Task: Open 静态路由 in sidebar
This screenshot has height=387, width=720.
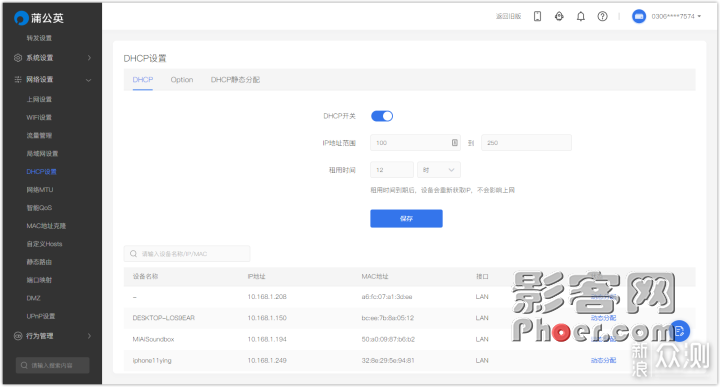Action: [x=39, y=262]
